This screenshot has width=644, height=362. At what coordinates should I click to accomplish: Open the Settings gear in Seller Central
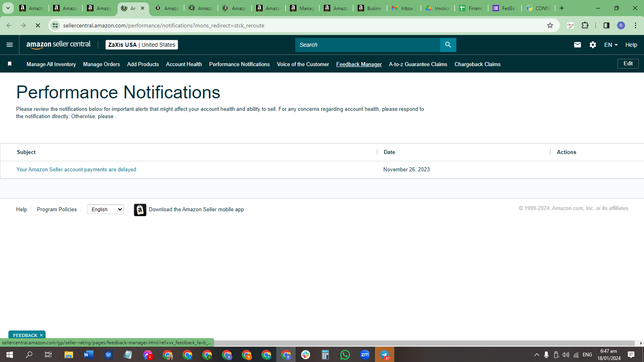(x=592, y=45)
